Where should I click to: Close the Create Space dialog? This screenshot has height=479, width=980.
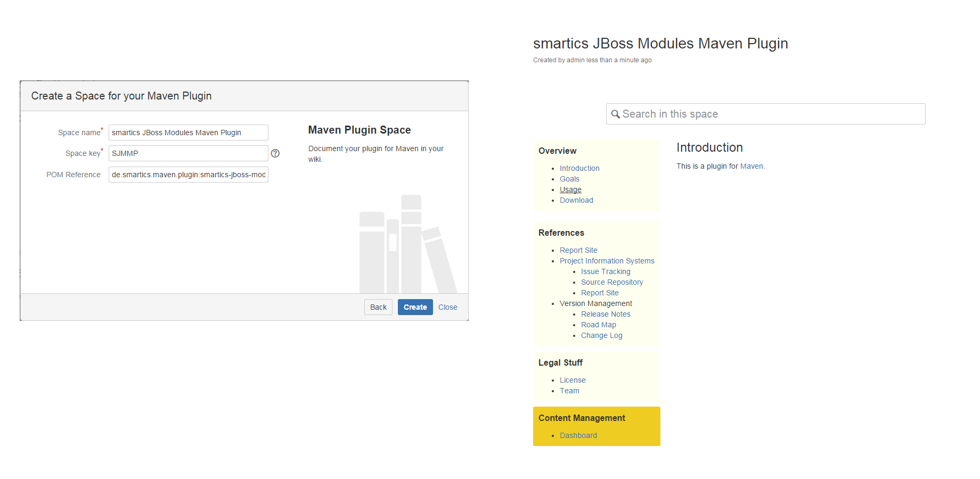(x=448, y=307)
